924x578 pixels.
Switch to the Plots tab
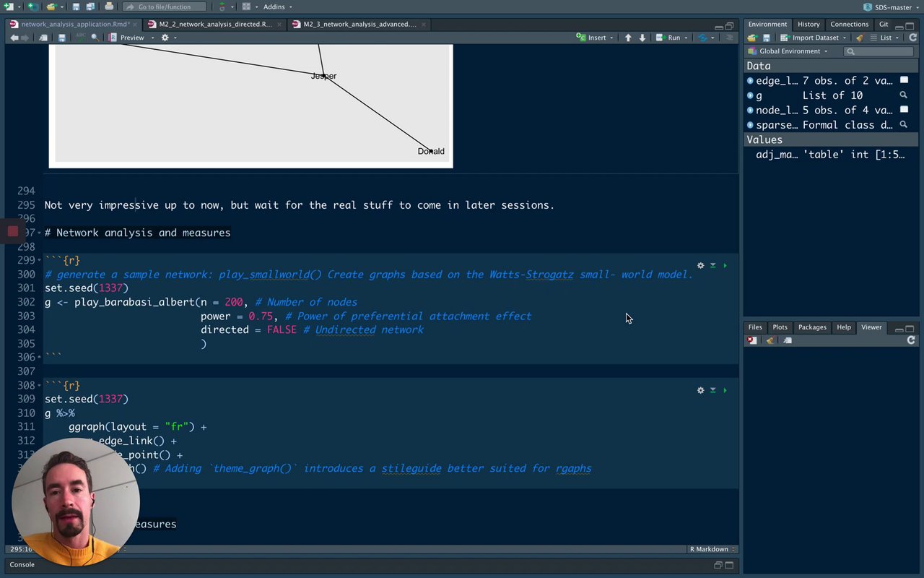[780, 327]
